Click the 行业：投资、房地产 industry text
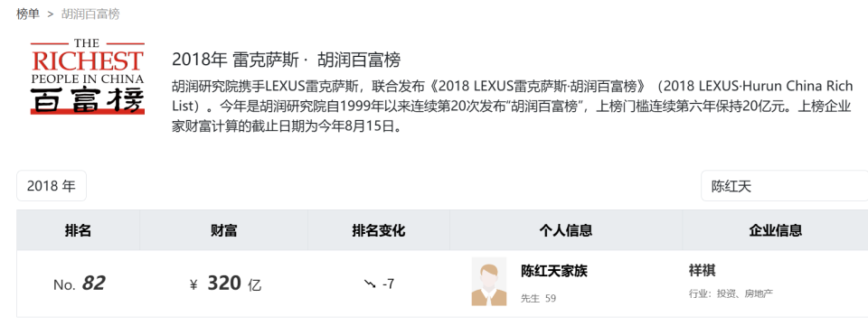This screenshot has width=868, height=335. (x=731, y=293)
